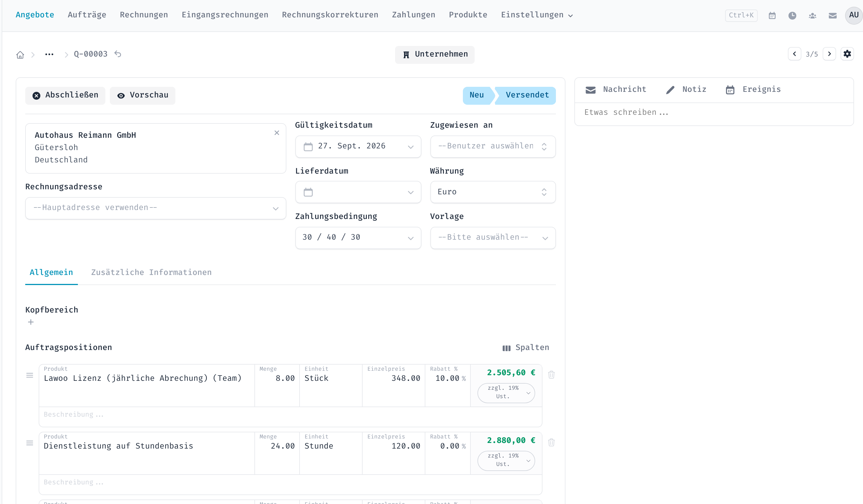
Task: Open the Gültigkeitsdatum date picker
Action: 358,146
